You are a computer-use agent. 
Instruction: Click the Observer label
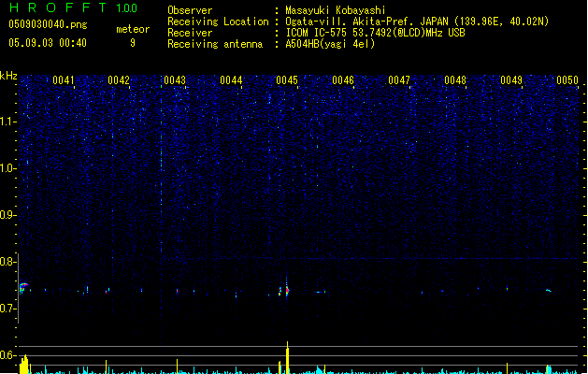tap(190, 10)
